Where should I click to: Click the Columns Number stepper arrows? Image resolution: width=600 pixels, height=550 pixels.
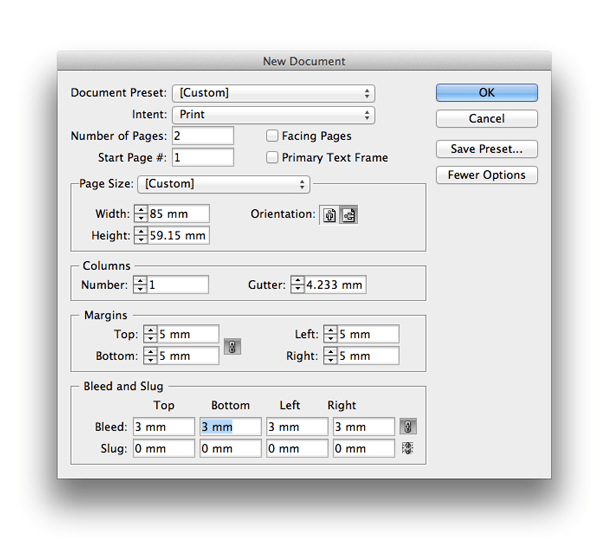coord(140,285)
